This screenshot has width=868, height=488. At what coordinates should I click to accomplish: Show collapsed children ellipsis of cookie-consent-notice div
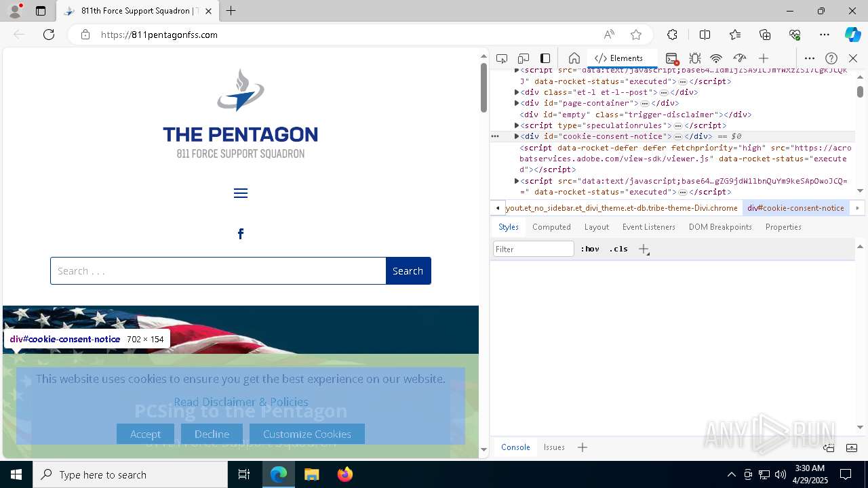coord(678,136)
